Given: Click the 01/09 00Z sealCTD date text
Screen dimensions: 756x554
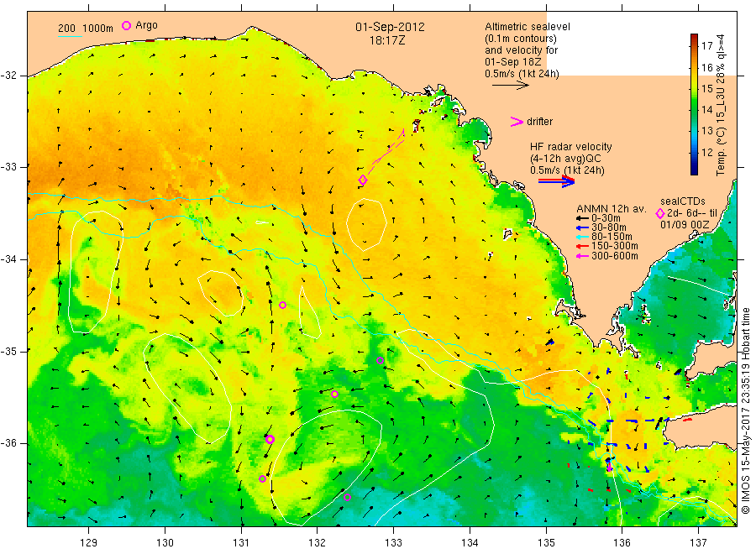Looking at the screenshot, I should pyautogui.click(x=685, y=225).
